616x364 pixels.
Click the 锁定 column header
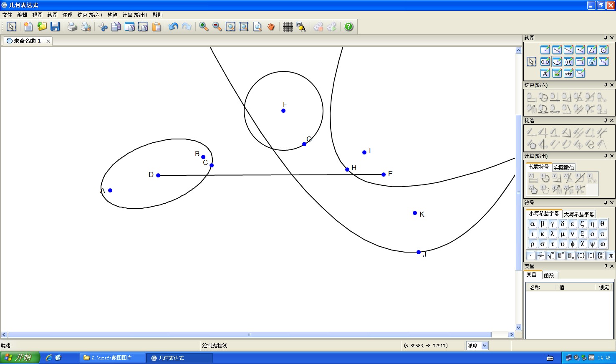coord(604,287)
